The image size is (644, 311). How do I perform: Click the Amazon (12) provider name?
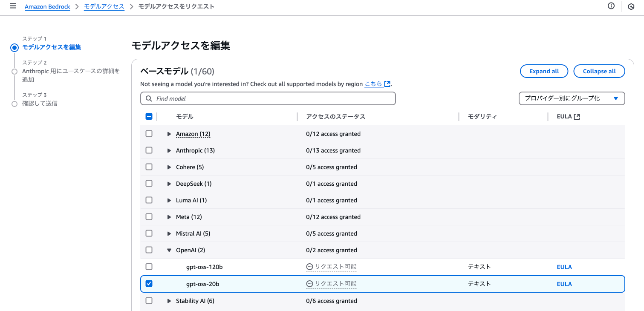[x=193, y=134]
